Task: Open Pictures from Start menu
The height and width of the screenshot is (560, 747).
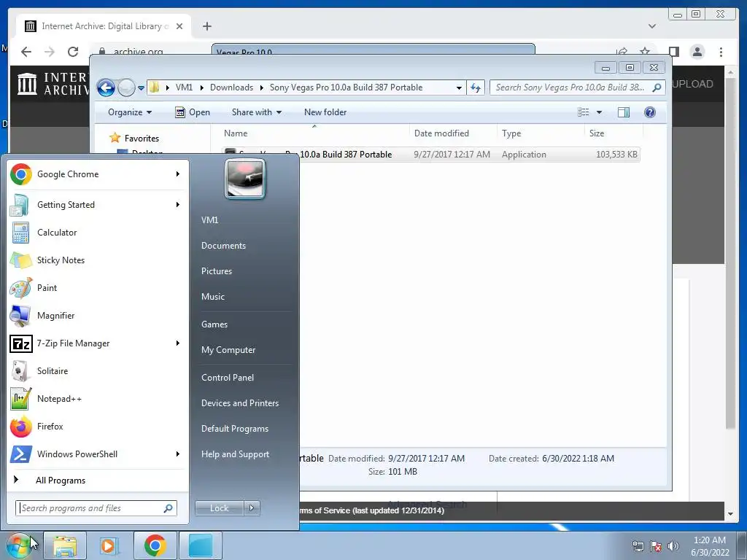Action: (217, 271)
